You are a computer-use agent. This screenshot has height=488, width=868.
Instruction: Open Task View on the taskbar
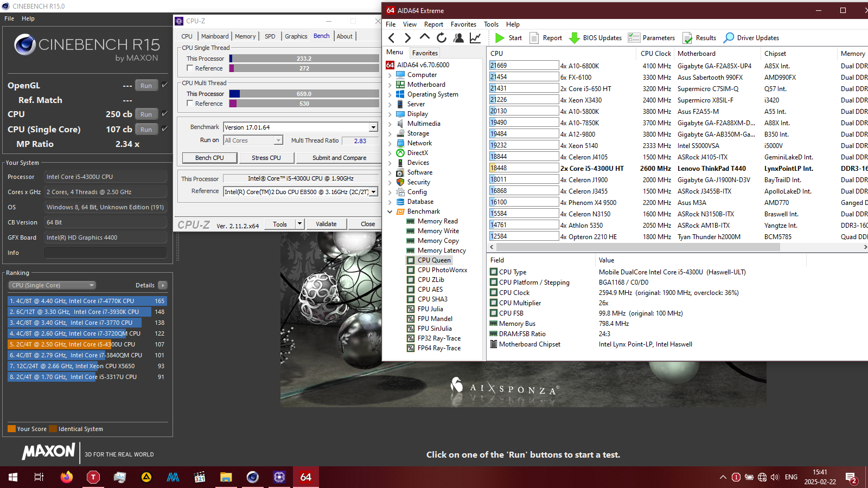pyautogui.click(x=39, y=477)
